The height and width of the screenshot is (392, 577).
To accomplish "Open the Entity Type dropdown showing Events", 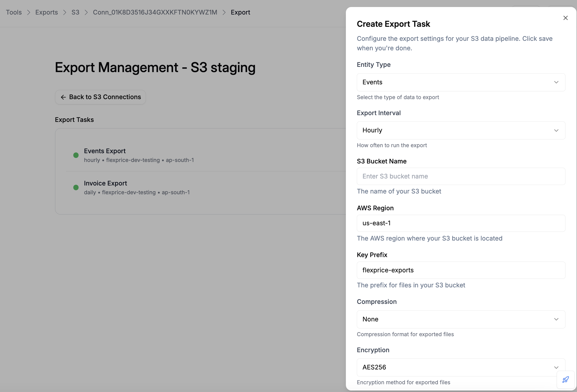I will [461, 82].
